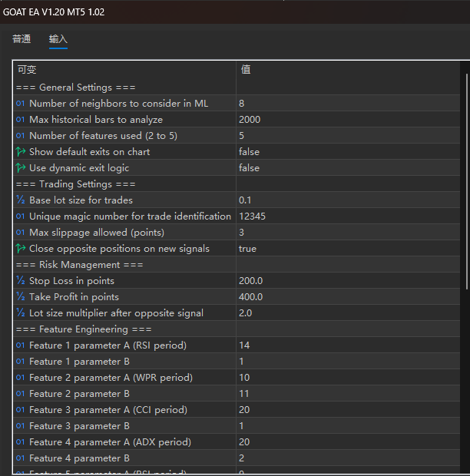Click integer icon beside Unique magic number

click(x=20, y=217)
